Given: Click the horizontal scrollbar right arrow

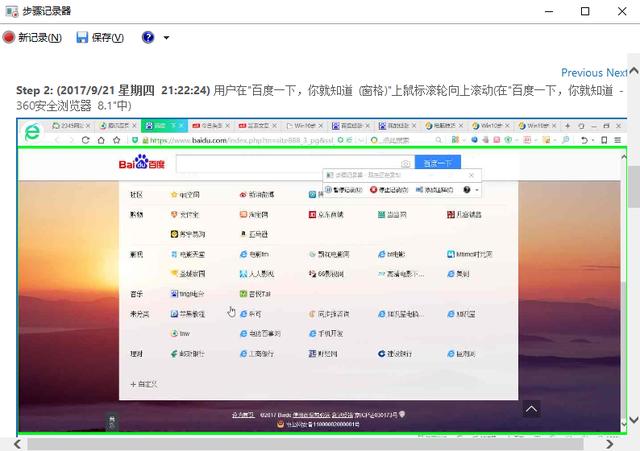Looking at the screenshot, I should [x=618, y=442].
